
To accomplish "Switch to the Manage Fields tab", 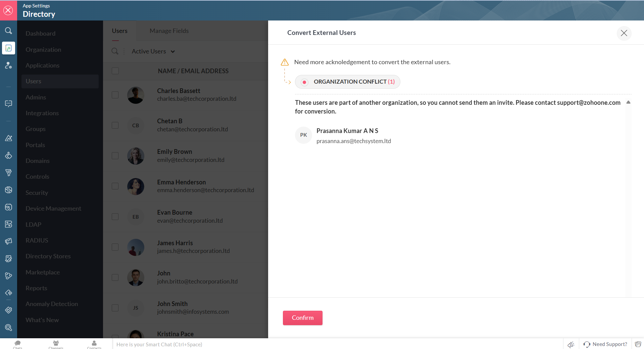I will click(169, 31).
